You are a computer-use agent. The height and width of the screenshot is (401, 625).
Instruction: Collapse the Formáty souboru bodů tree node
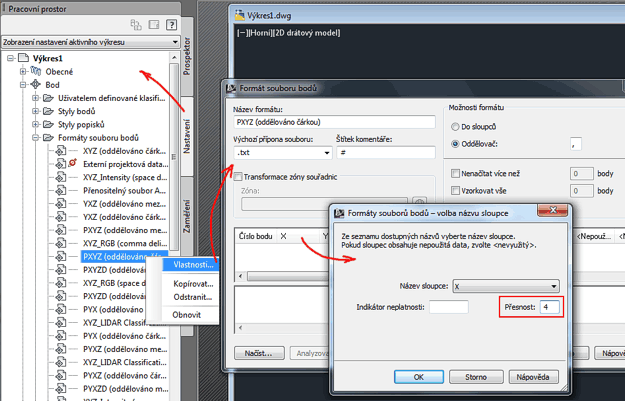pyautogui.click(x=35, y=137)
